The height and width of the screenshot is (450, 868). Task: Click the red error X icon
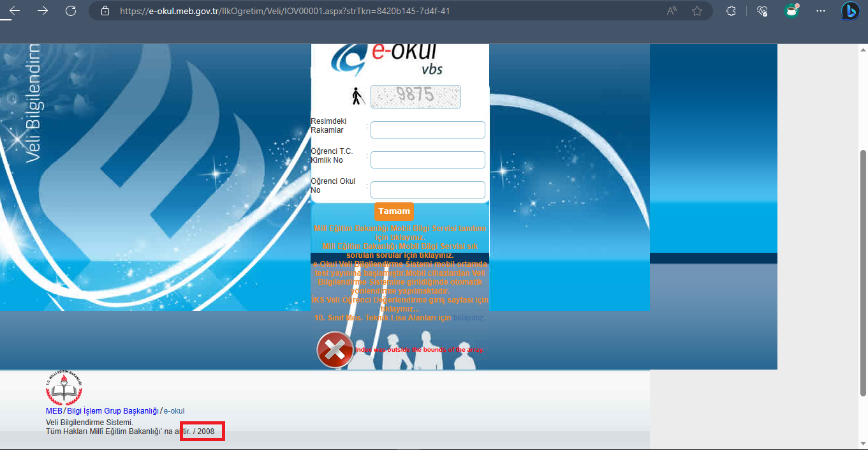335,350
